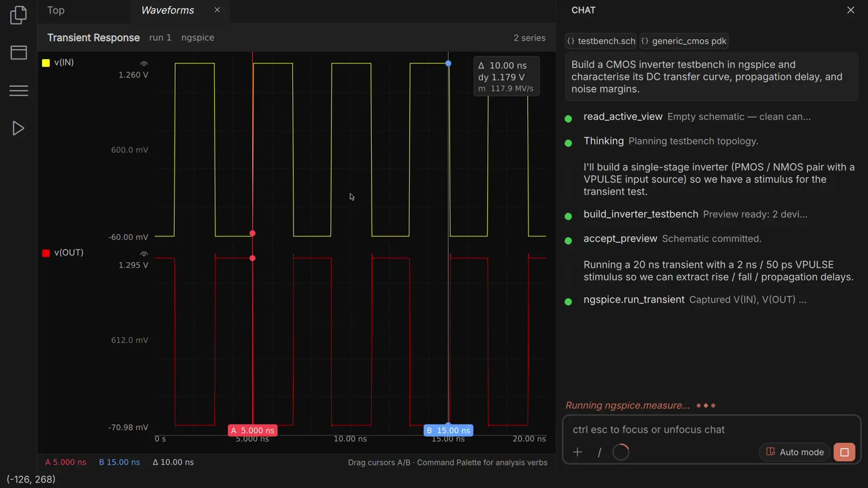This screenshot has width=868, height=488.
Task: Click the red v(OUT) color swatch
Action: pyautogui.click(x=46, y=253)
